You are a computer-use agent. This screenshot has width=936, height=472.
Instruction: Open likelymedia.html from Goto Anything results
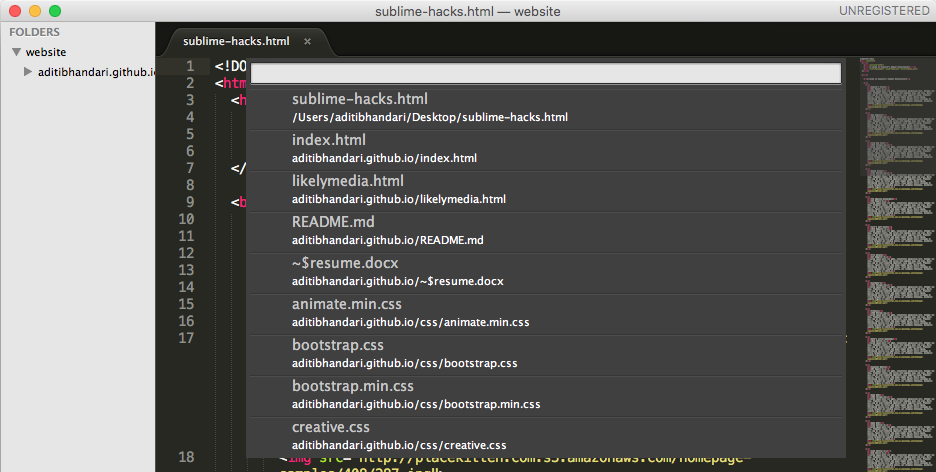pos(546,191)
